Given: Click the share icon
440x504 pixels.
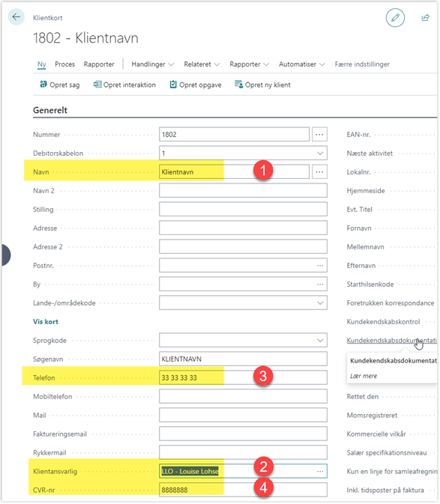Looking at the screenshot, I should click(x=425, y=18).
